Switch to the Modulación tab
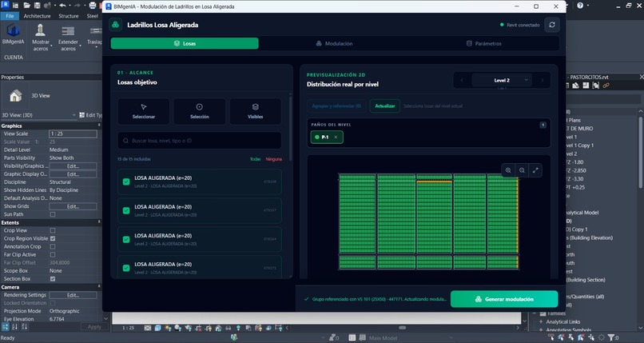 (x=334, y=43)
